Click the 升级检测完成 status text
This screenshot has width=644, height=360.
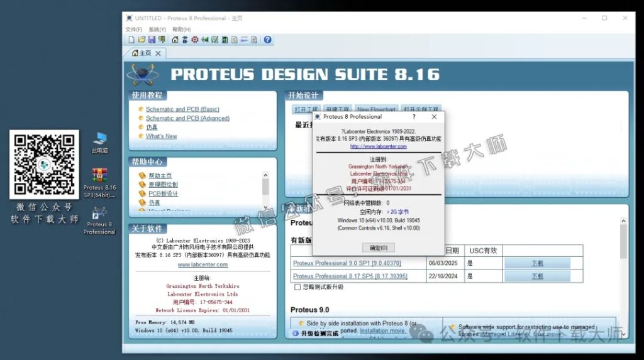point(320,334)
